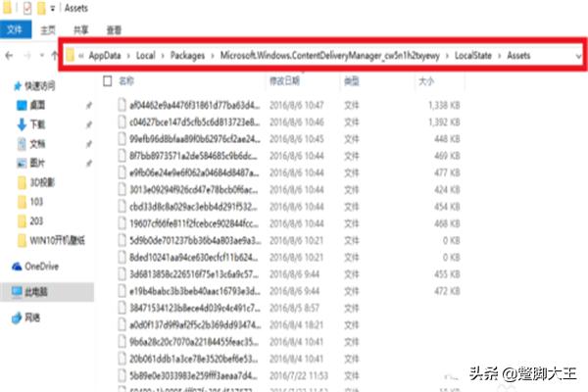Screen dimensions: 588x392
Task: Open the quick access toolbar customize dropdown
Action: pos(53,8)
